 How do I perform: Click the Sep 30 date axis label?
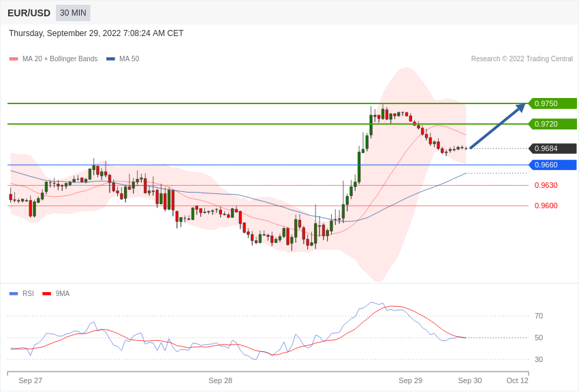point(470,380)
